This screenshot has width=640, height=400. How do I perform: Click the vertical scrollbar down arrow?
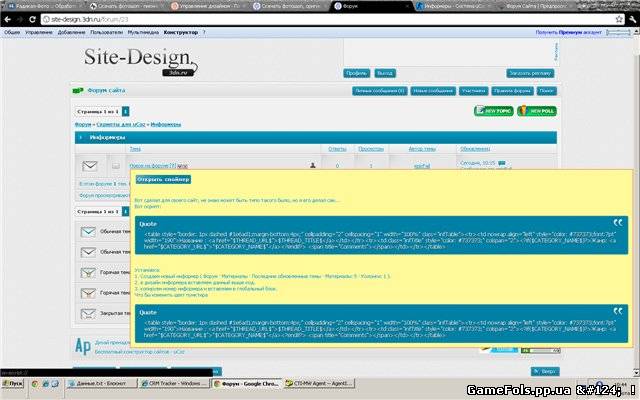tap(636, 372)
